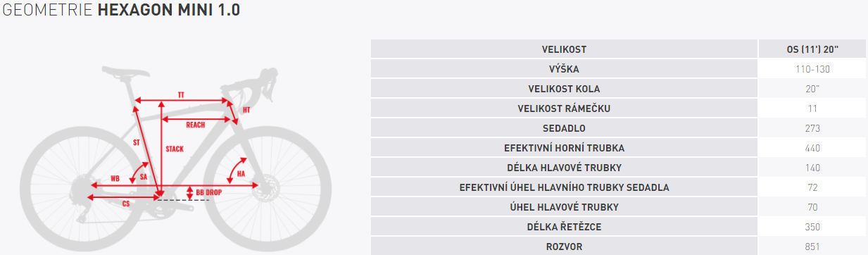The image size is (868, 255).
Task: Click the CS chainstay label
Action: [x=126, y=204]
